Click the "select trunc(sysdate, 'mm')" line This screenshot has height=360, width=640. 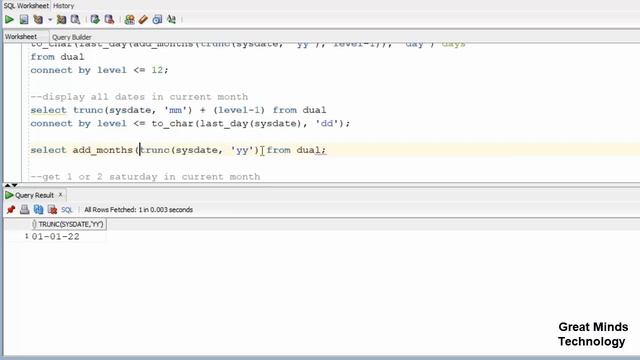click(x=178, y=110)
